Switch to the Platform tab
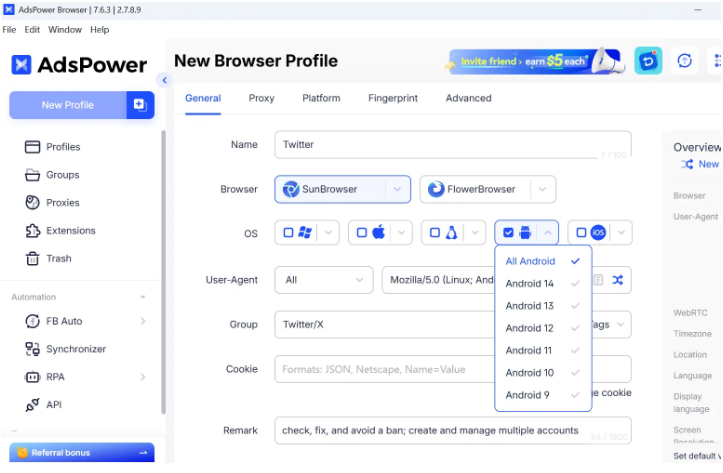The image size is (723, 473). (321, 98)
